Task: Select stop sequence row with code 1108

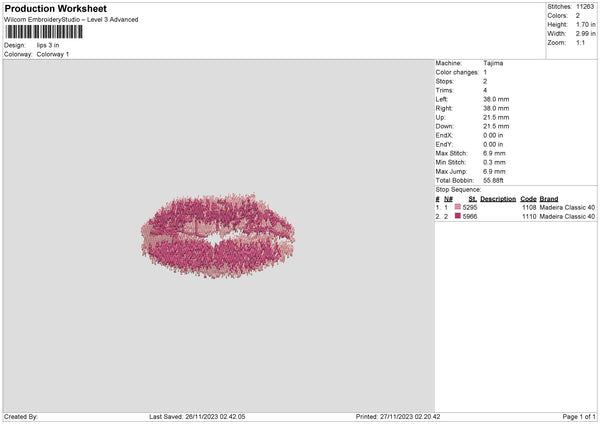Action: pyautogui.click(x=515, y=207)
